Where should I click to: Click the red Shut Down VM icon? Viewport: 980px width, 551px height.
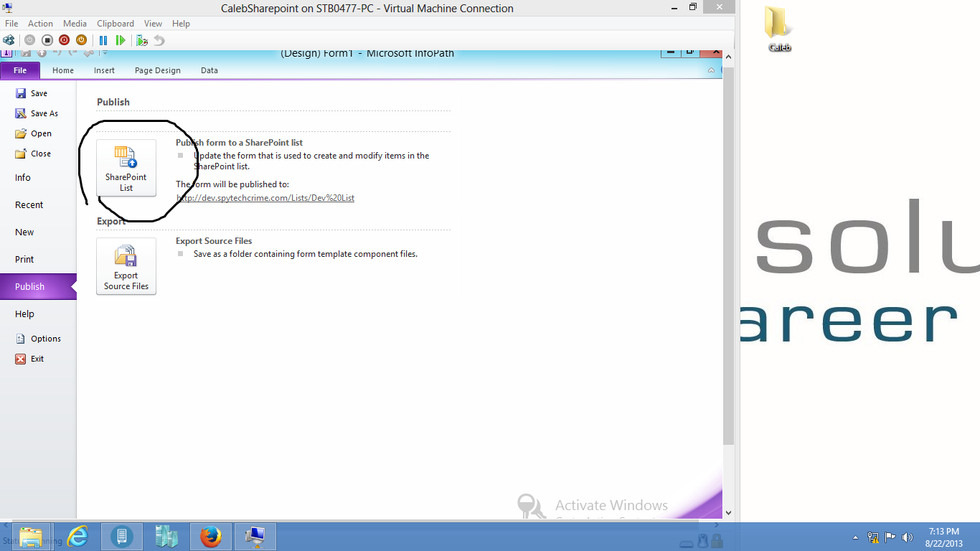pos(64,40)
